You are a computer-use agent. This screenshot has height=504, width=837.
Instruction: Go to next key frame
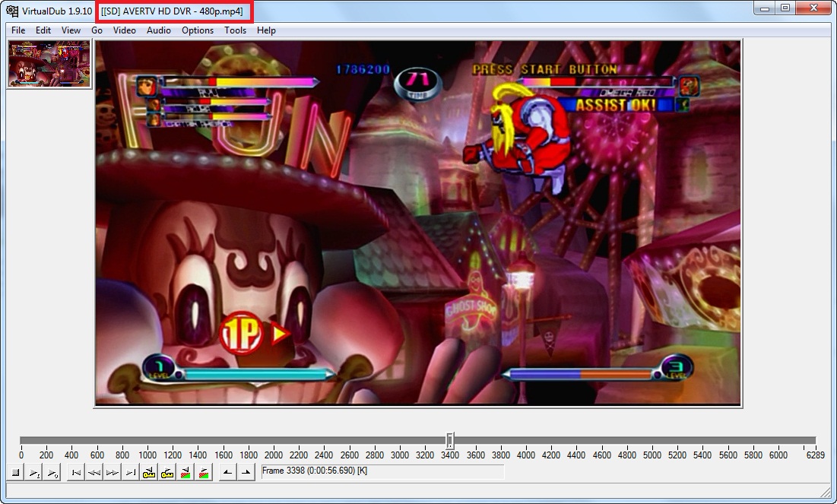167,473
